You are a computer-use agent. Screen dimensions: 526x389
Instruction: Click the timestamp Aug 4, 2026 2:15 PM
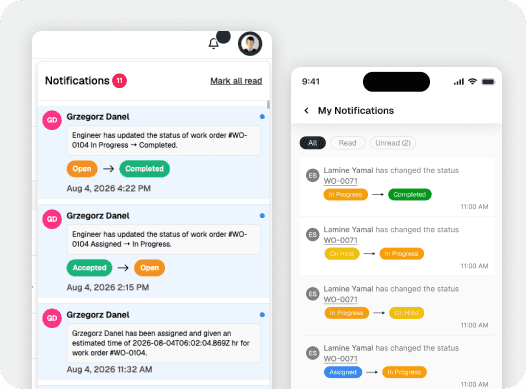(108, 287)
